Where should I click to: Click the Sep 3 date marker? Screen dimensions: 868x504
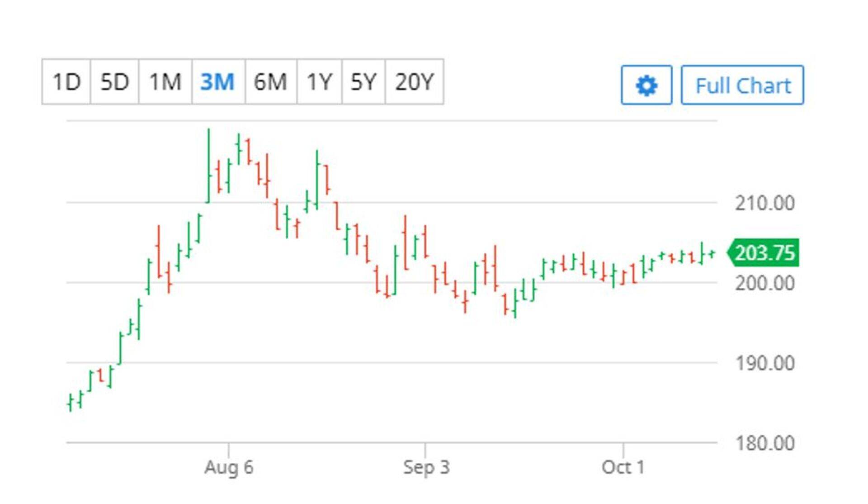click(426, 467)
